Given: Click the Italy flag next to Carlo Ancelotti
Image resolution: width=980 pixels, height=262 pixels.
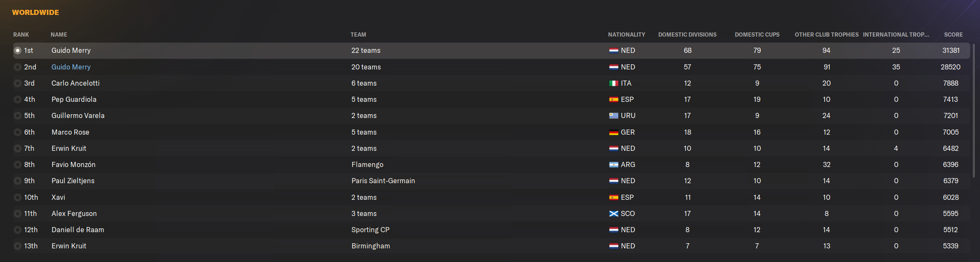Looking at the screenshot, I should [613, 83].
